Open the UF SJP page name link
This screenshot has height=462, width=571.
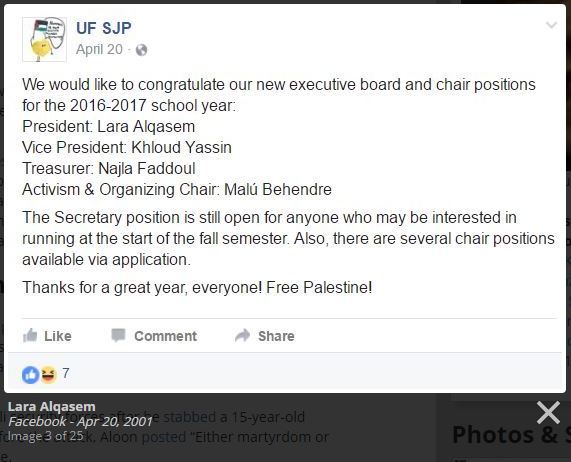coord(104,28)
